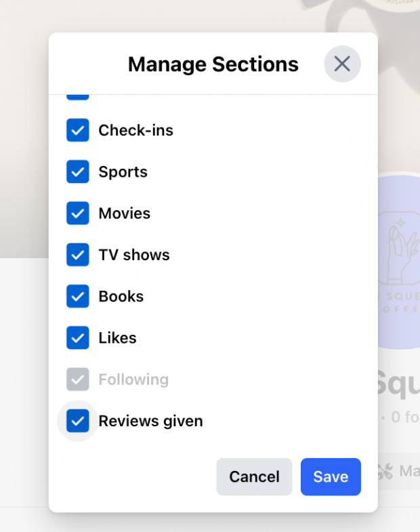Click the Sports label text

pyautogui.click(x=123, y=172)
